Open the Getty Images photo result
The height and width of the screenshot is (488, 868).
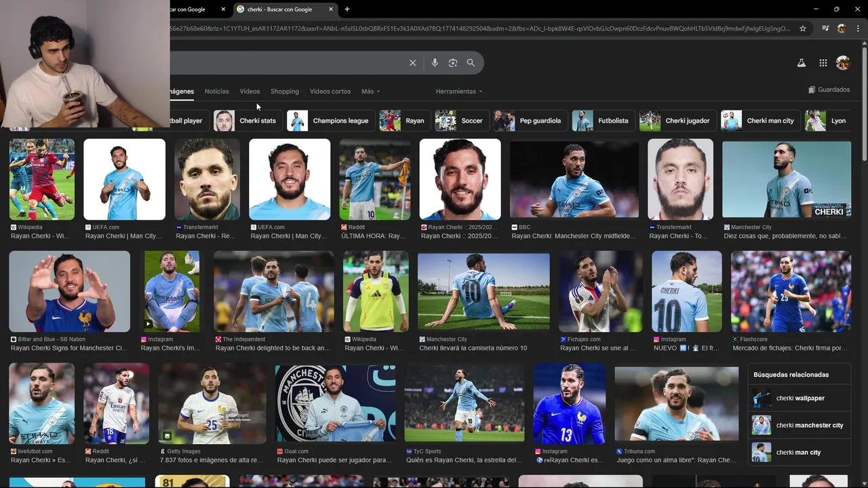pyautogui.click(x=212, y=403)
